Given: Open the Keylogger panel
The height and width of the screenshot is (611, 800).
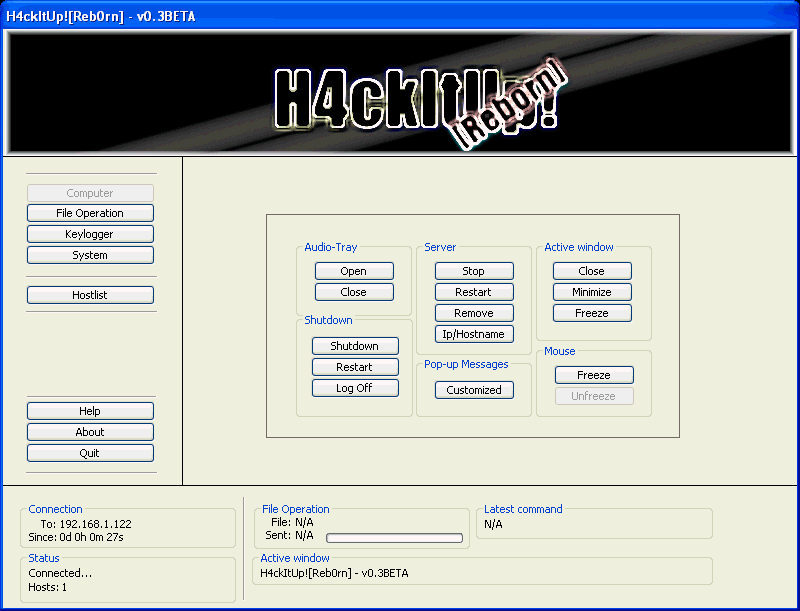Looking at the screenshot, I should coord(90,233).
